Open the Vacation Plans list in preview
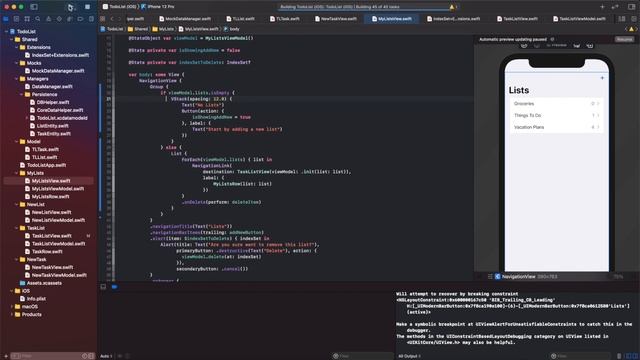The image size is (640, 360). point(556,127)
